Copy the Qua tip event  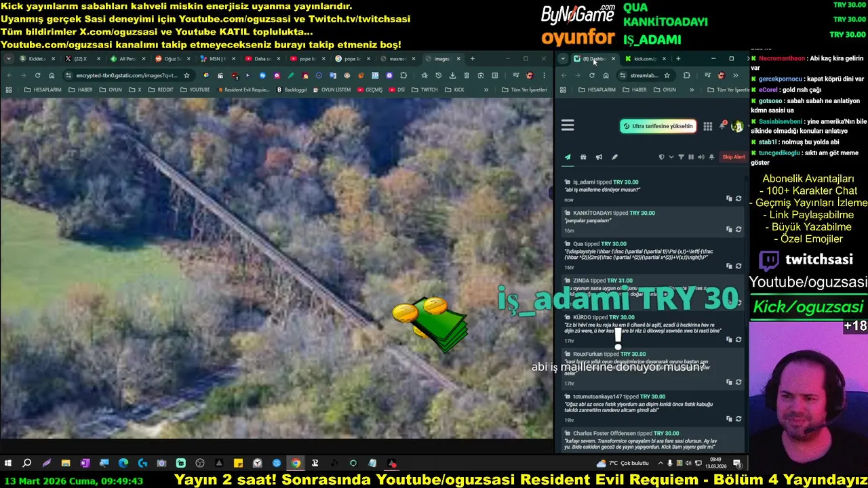(729, 266)
